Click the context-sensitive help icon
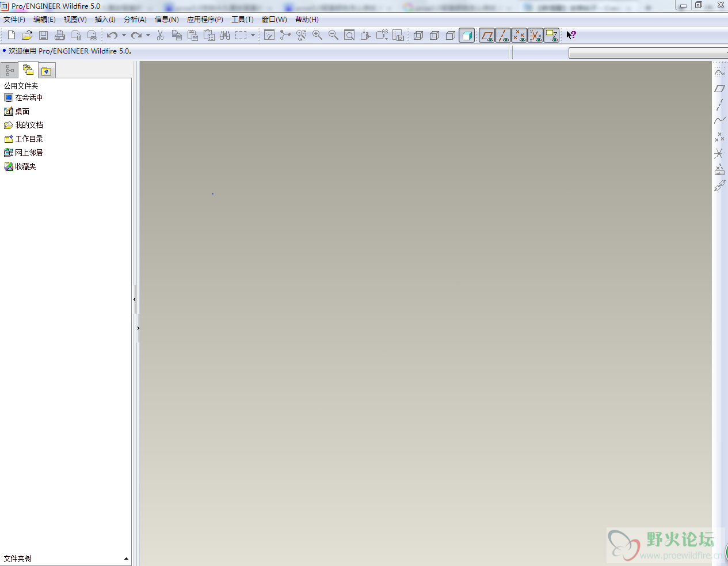 click(x=571, y=35)
